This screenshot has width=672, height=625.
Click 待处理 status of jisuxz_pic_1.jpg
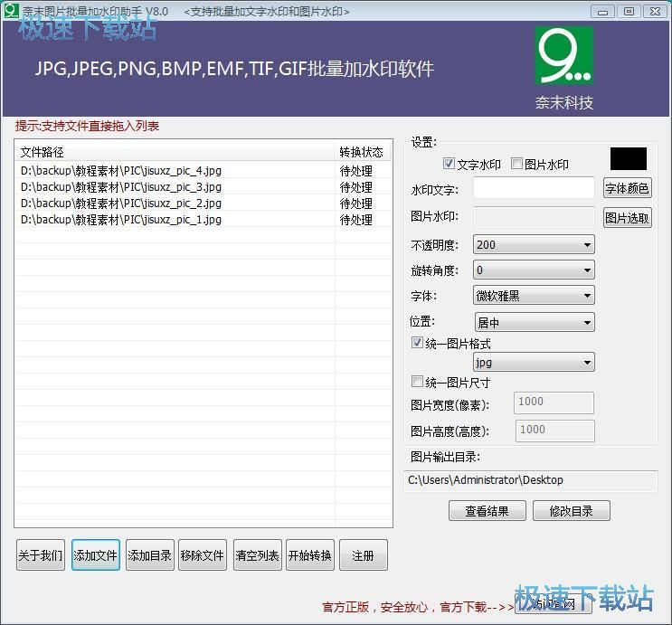(356, 220)
